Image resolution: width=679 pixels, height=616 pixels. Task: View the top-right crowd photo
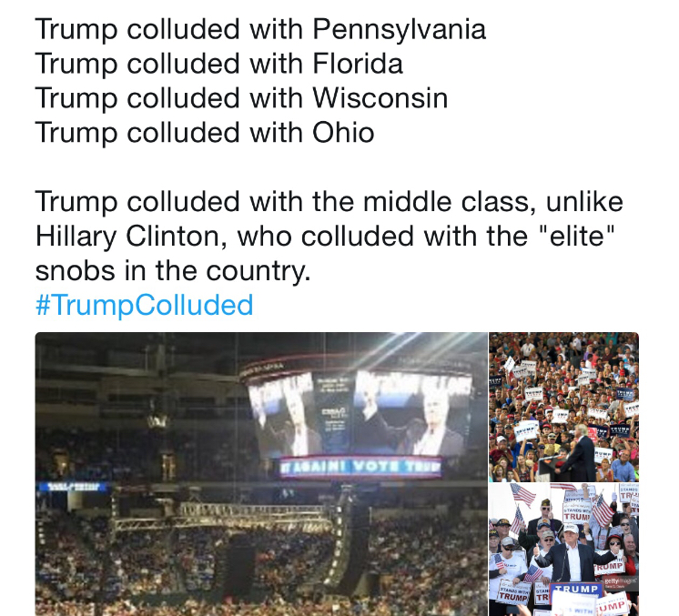point(563,406)
